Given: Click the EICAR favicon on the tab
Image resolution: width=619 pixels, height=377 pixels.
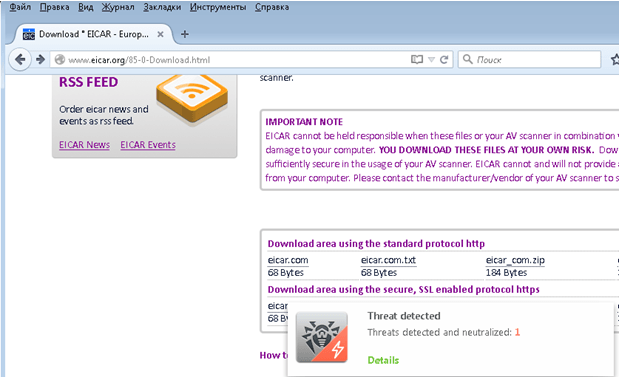Looking at the screenshot, I should 29,34.
